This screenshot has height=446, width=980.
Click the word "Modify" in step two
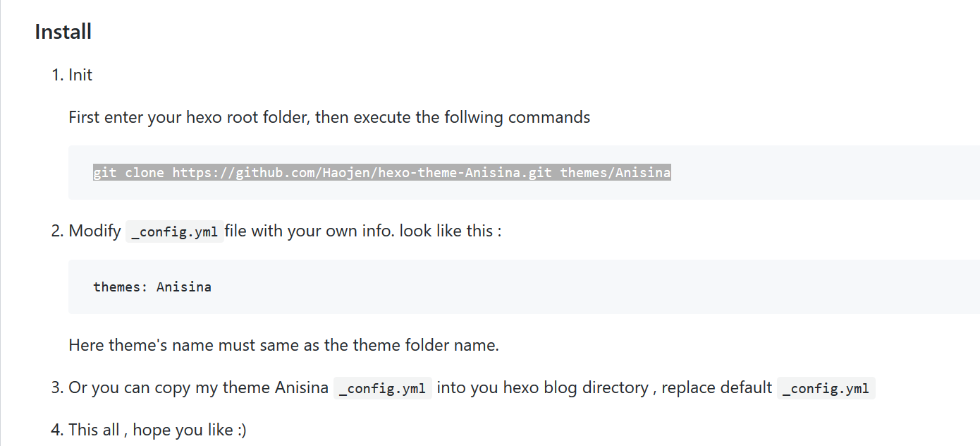click(x=94, y=231)
